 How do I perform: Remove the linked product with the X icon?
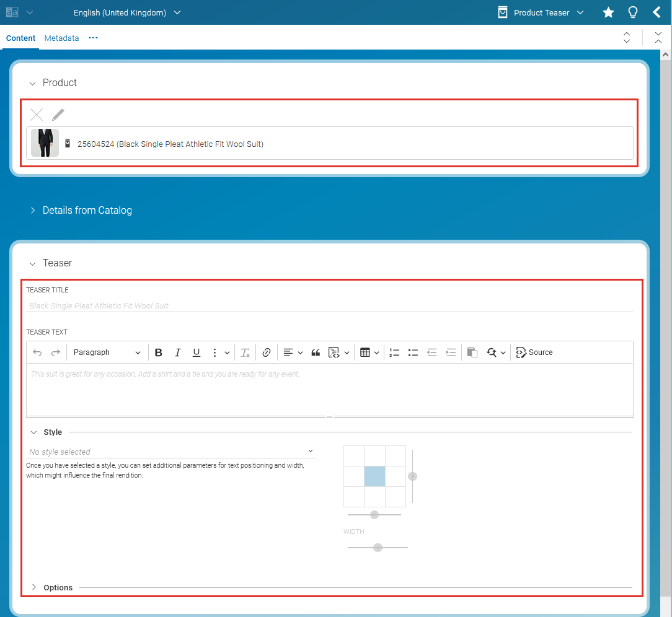37,115
